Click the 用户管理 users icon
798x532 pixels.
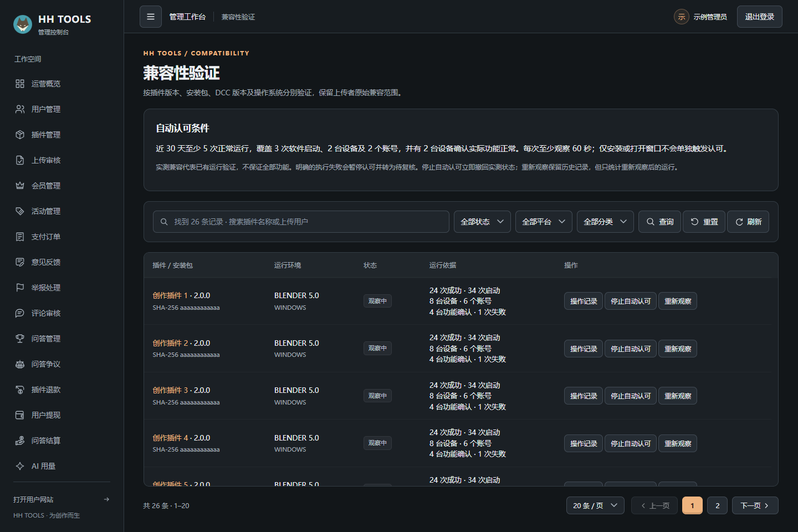point(20,109)
